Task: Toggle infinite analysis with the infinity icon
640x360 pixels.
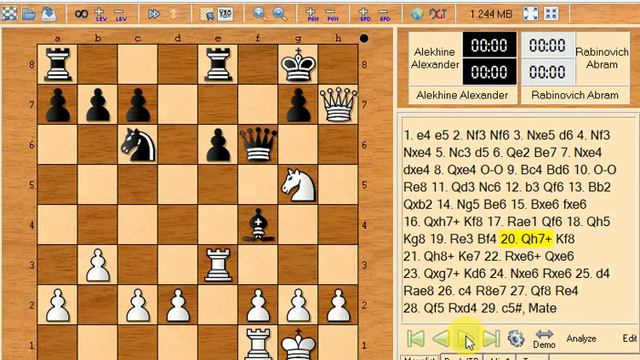Action: tap(81, 14)
